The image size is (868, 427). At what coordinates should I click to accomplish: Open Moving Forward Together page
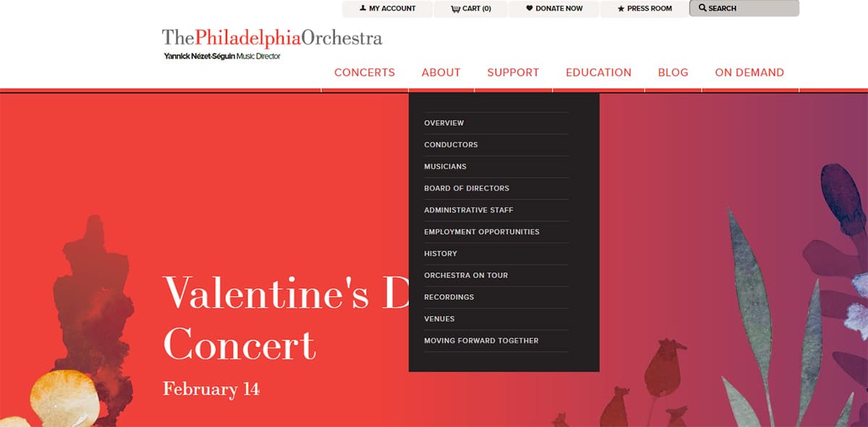coord(481,340)
